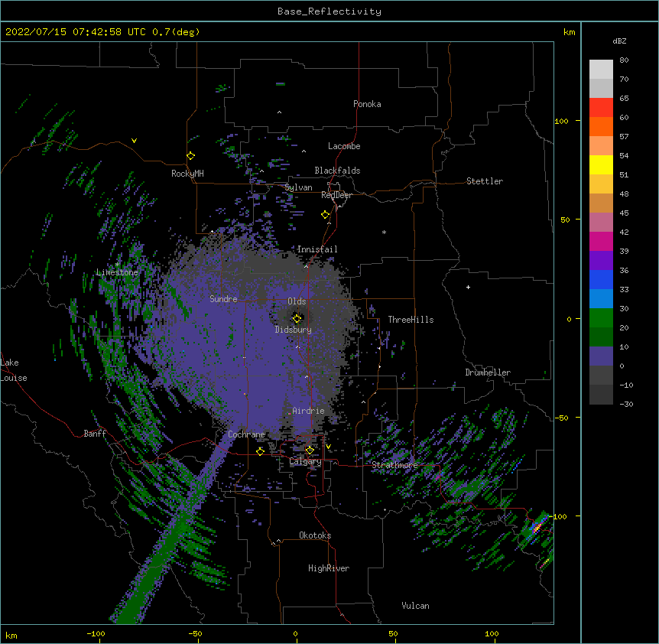Click the Limestone label
Screen dimensions: 659x644
[117, 272]
